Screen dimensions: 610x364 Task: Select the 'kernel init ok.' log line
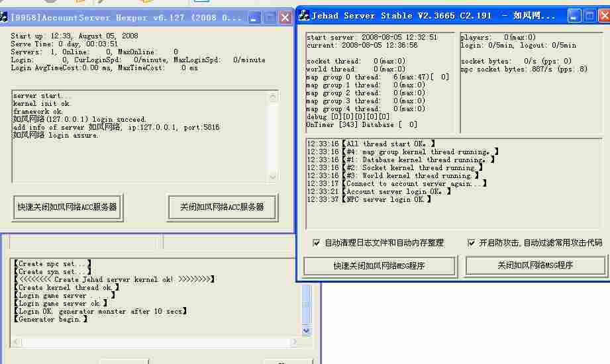41,104
